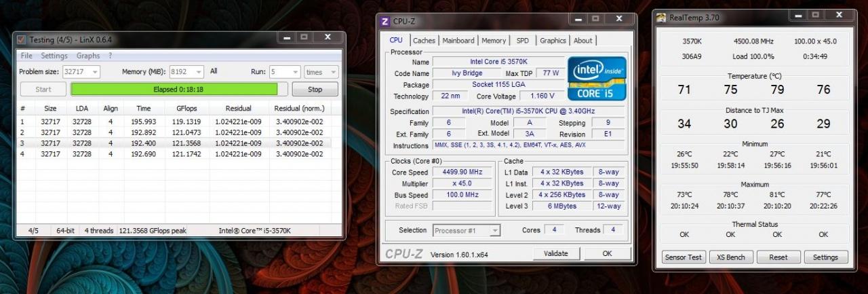Open RealTemp Settings
The width and height of the screenshot is (868, 294).
click(x=825, y=257)
